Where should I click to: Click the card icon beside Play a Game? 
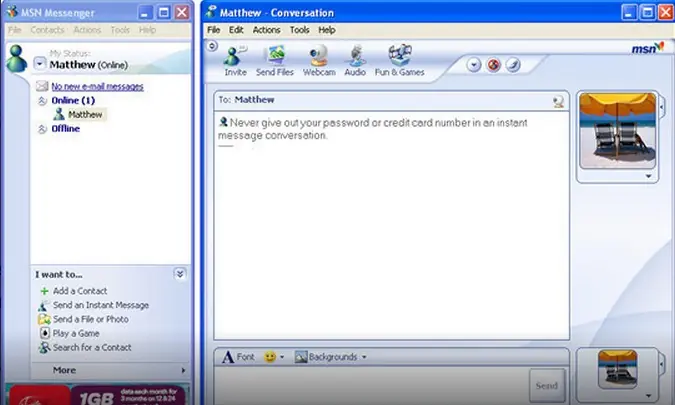click(x=44, y=333)
